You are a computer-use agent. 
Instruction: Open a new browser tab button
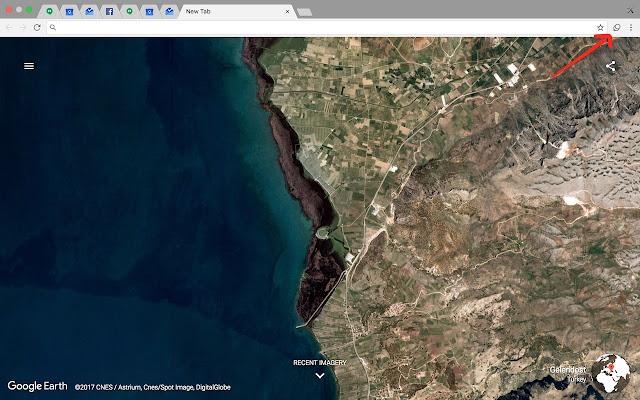point(304,12)
